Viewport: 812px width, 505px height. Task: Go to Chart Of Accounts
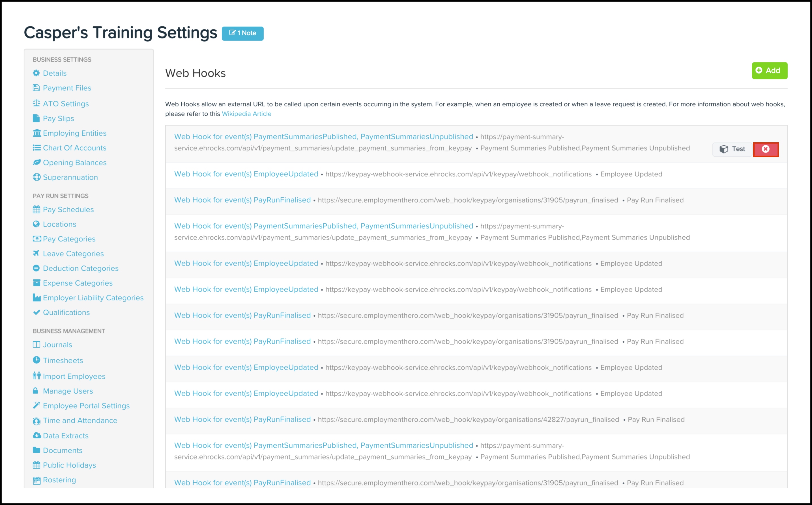point(74,148)
